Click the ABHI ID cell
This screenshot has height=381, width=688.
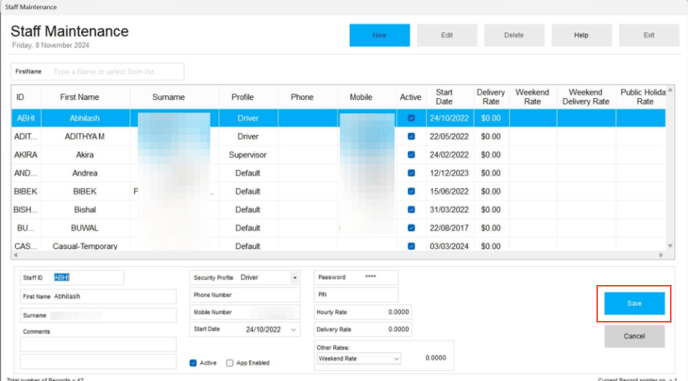click(x=26, y=118)
